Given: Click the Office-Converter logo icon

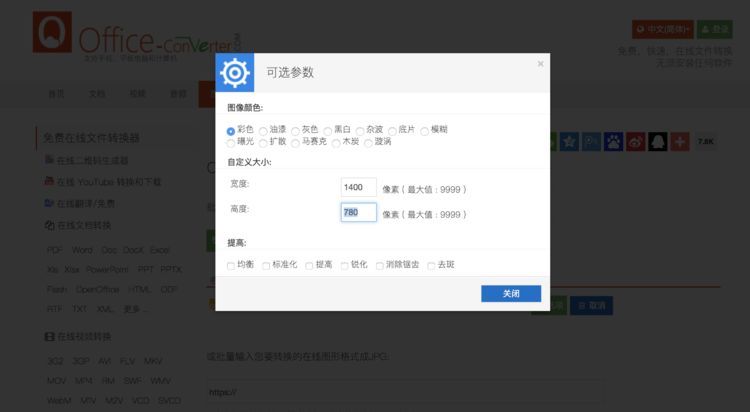Looking at the screenshot, I should click(52, 33).
